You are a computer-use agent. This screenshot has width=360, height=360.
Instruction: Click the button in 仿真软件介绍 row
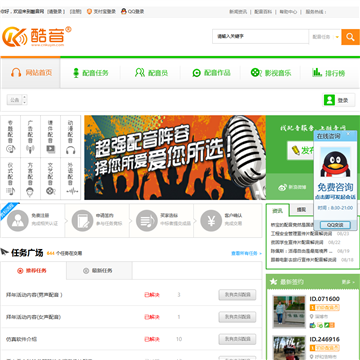click(x=237, y=339)
